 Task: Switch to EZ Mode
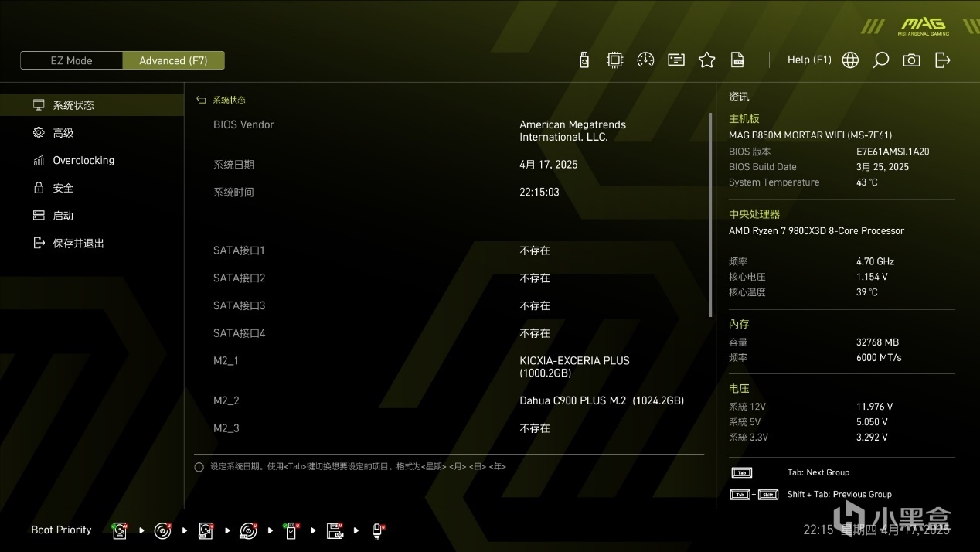point(71,60)
